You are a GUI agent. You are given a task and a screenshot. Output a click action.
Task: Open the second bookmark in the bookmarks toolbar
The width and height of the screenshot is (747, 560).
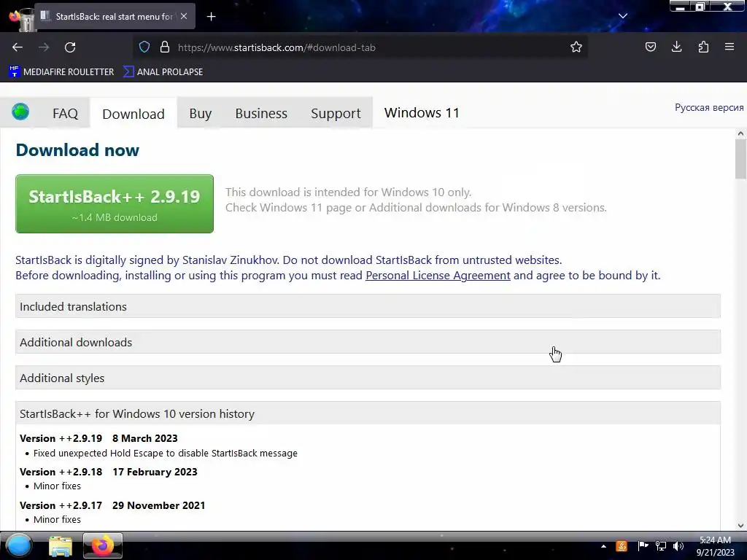point(163,72)
